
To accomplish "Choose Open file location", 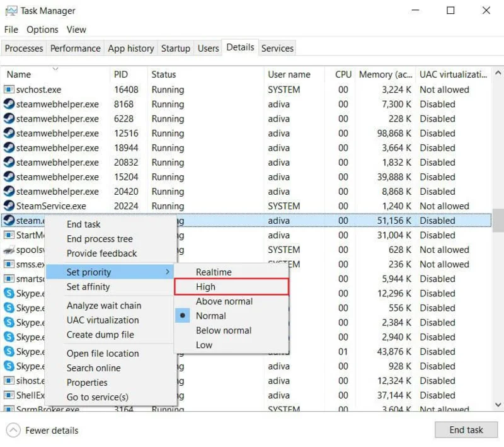I will pos(110,353).
